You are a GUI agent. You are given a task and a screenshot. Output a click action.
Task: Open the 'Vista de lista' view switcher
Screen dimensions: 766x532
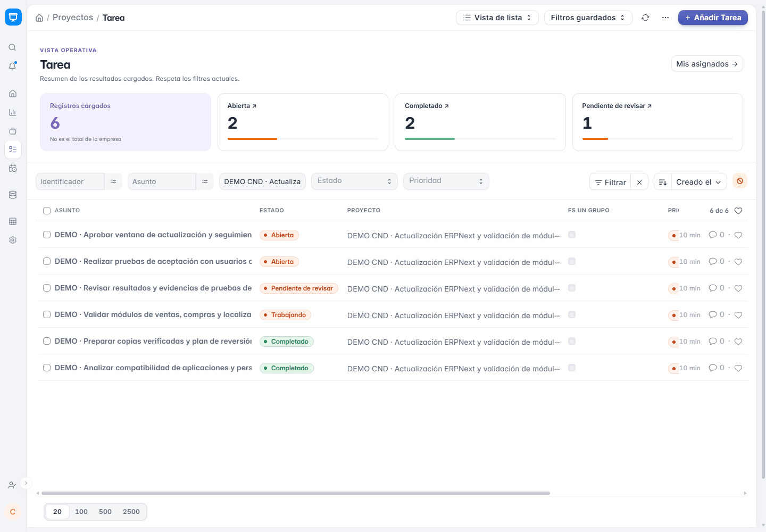pyautogui.click(x=497, y=18)
